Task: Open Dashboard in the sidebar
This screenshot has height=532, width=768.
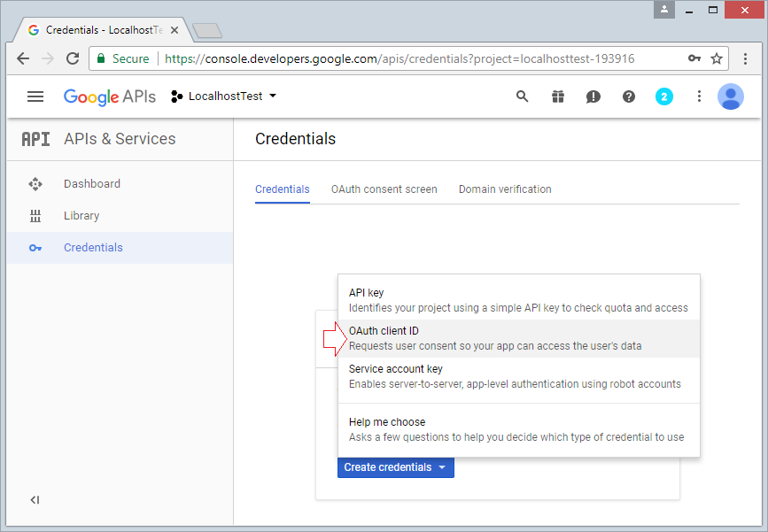Action: coord(120,184)
